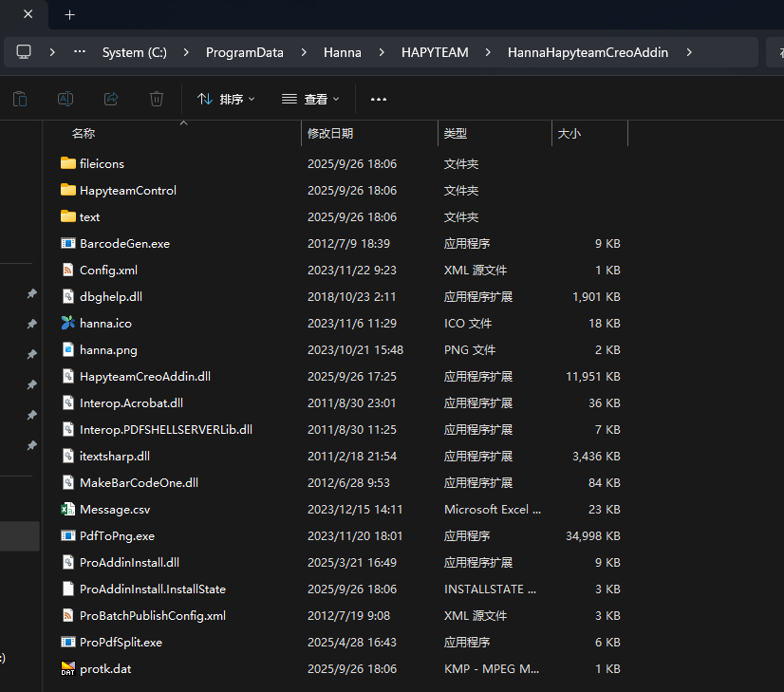Open the toolbar's three-dot more options menu
This screenshot has width=784, height=692.
click(x=379, y=99)
